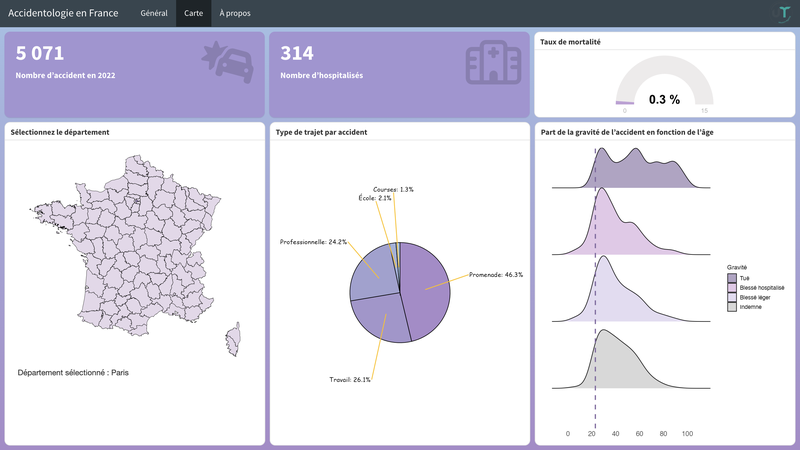Open the Général tab
The width and height of the screenshot is (800, 450).
pyautogui.click(x=154, y=14)
